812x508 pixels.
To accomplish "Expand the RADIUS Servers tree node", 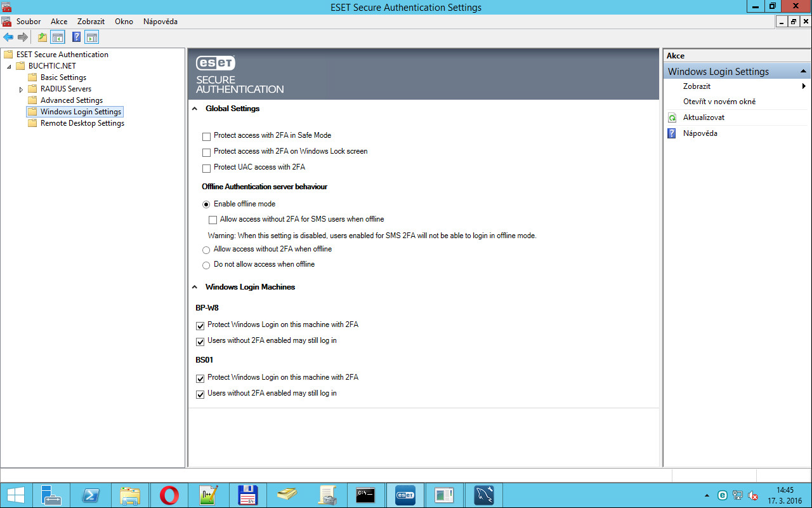I will pyautogui.click(x=22, y=89).
